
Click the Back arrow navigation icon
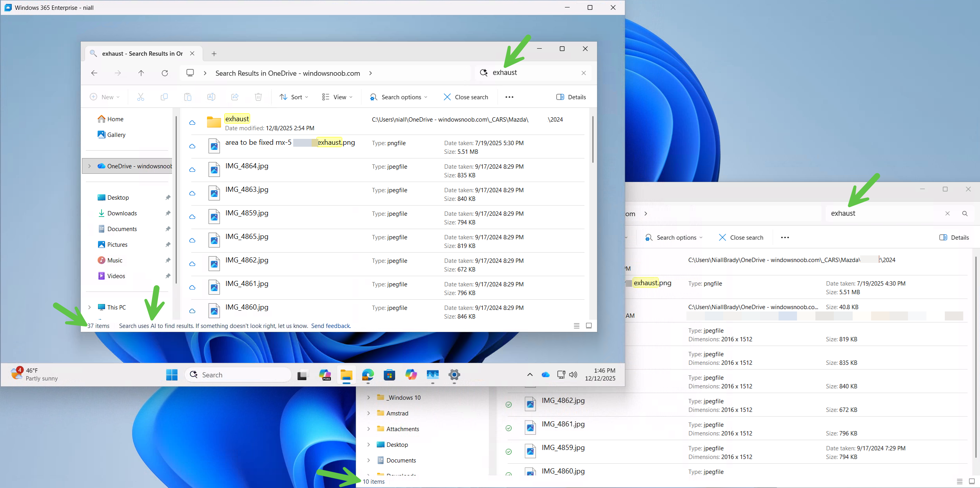(94, 73)
